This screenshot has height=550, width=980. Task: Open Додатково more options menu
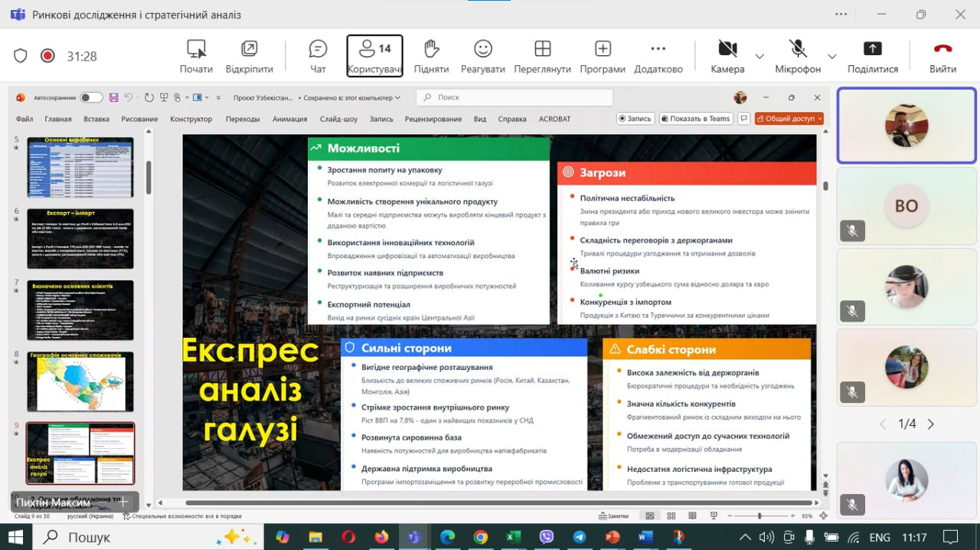point(658,50)
